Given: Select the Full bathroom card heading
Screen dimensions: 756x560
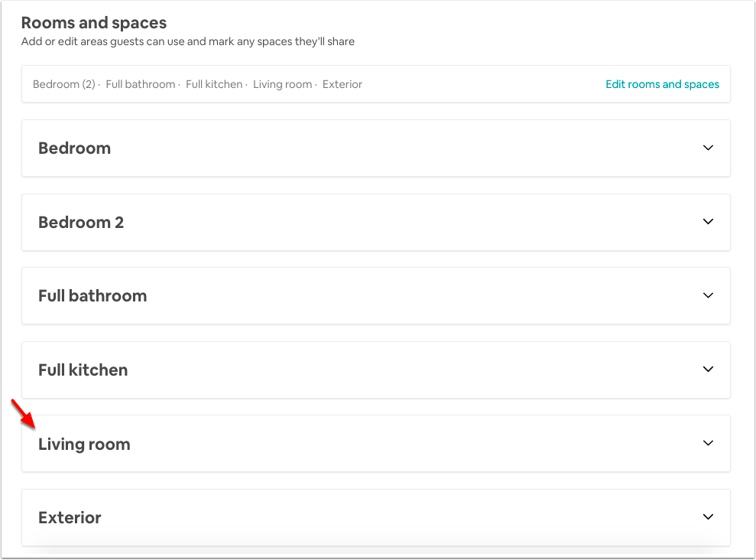Looking at the screenshot, I should 92,295.
